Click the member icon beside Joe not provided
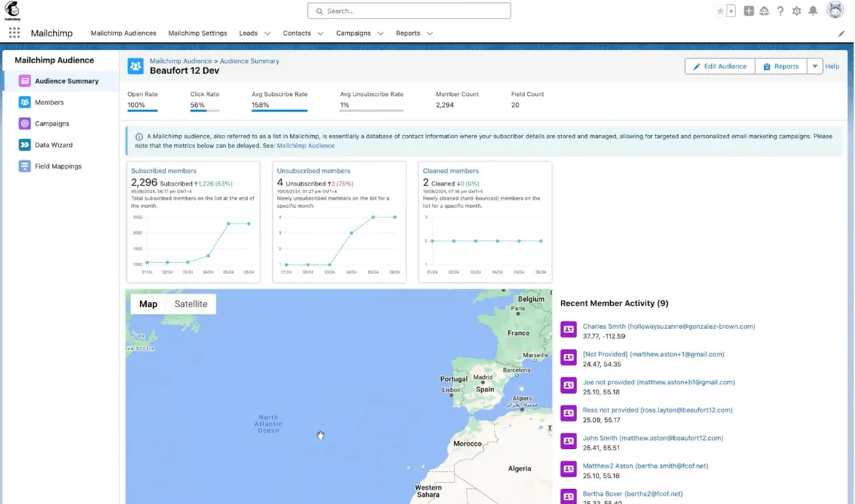This screenshot has height=504, width=855. tap(568, 385)
